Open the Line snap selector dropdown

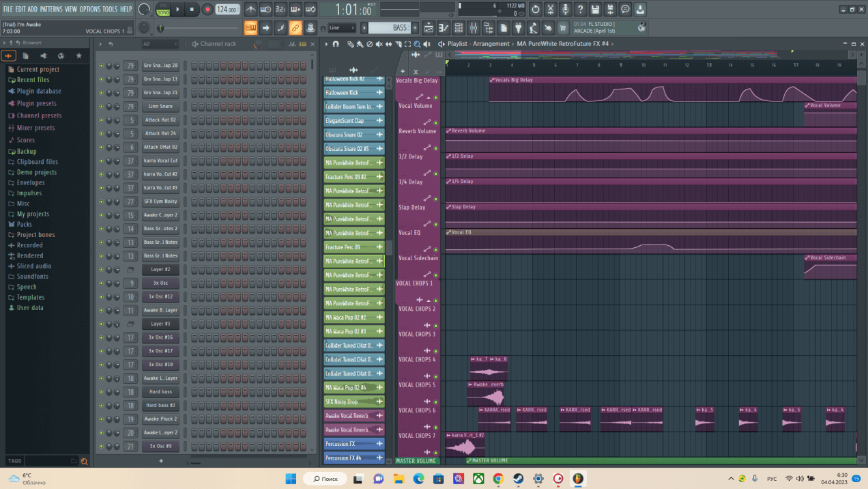click(x=342, y=28)
